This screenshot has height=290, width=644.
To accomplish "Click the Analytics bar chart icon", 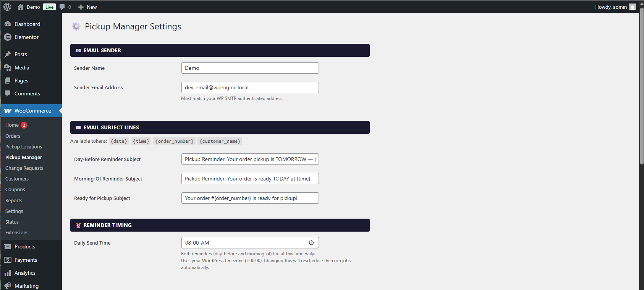I will click(x=8, y=273).
